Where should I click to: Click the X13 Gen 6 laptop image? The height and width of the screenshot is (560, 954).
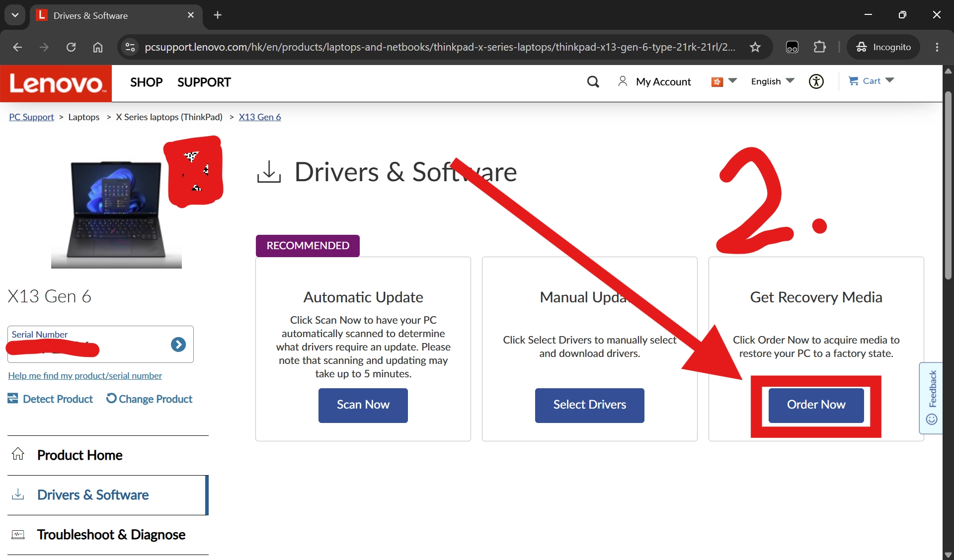(x=116, y=214)
